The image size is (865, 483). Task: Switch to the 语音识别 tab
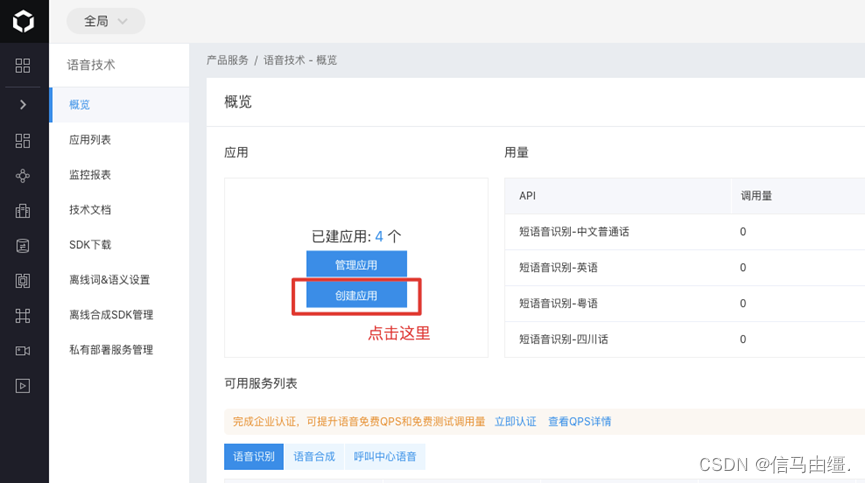tap(254, 457)
